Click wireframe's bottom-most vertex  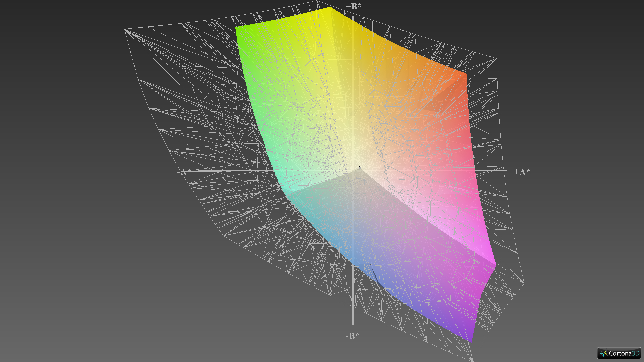pos(473,361)
